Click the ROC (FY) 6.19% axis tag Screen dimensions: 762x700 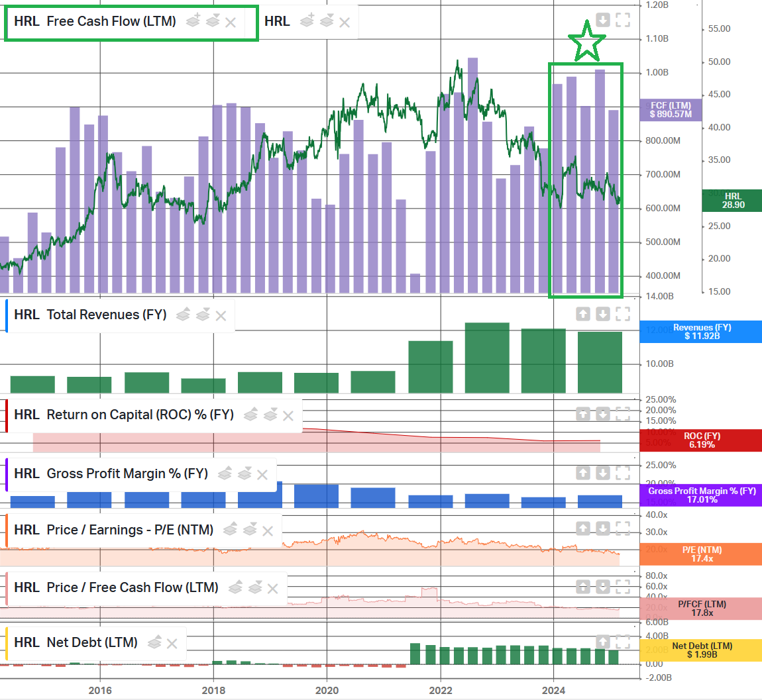click(702, 440)
